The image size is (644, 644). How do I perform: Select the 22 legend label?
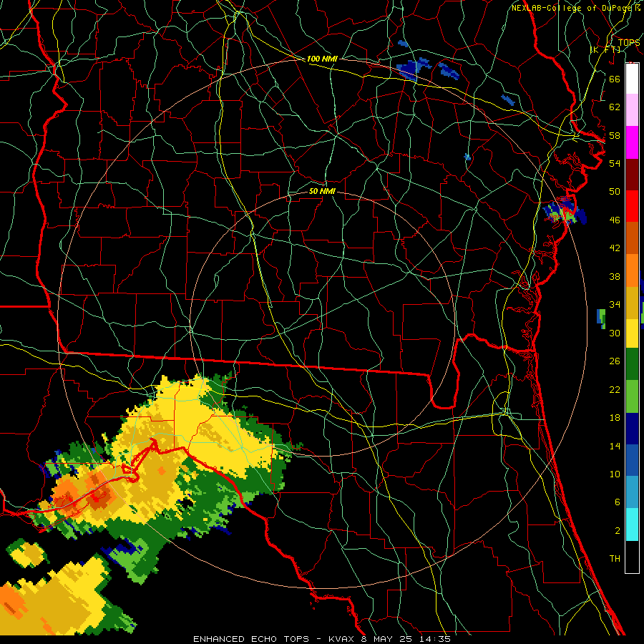coord(615,389)
